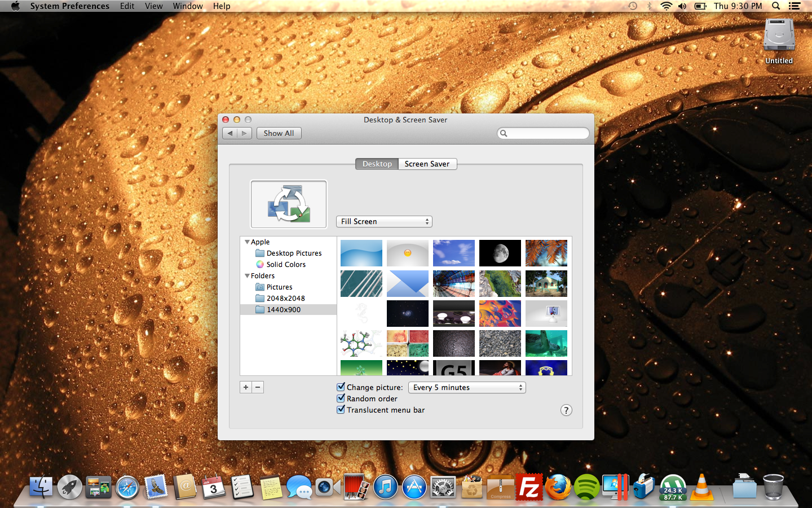Uncheck the Change picture checkbox
812x508 pixels.
341,387
